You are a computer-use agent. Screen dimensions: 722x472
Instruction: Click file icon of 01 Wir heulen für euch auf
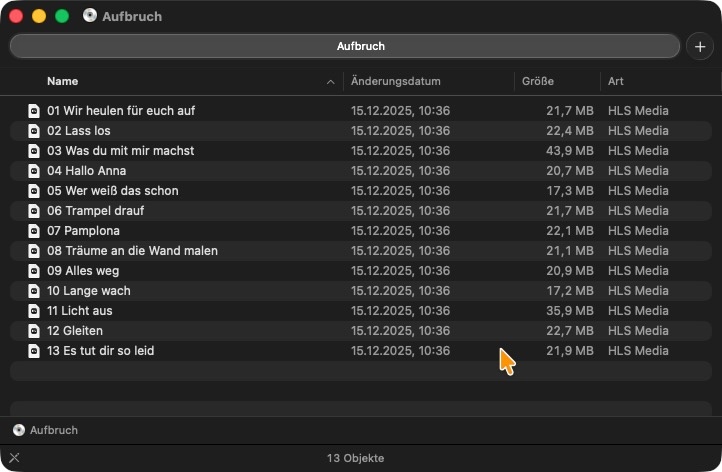click(34, 111)
